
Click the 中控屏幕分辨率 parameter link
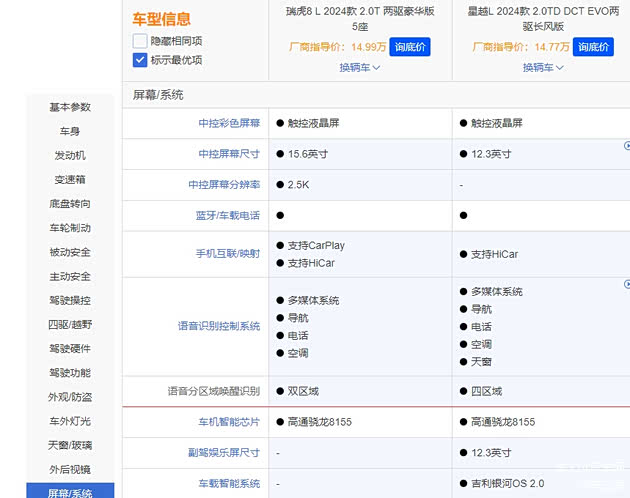pyautogui.click(x=224, y=185)
